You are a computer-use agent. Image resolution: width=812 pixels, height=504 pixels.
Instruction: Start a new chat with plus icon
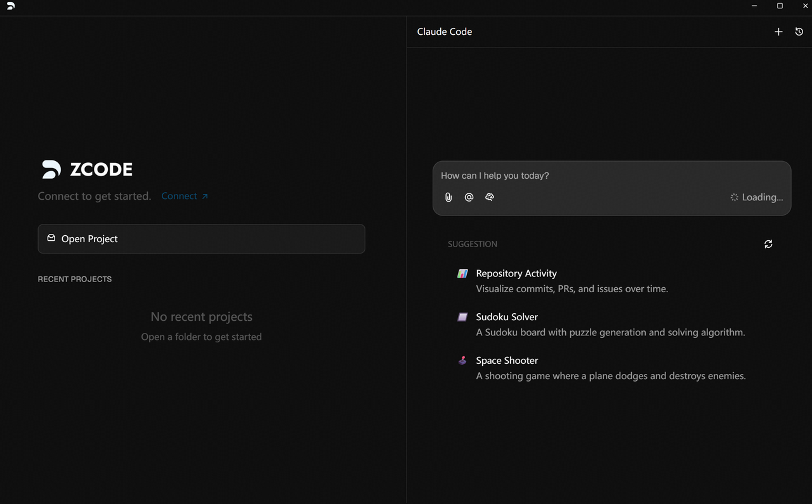(778, 32)
